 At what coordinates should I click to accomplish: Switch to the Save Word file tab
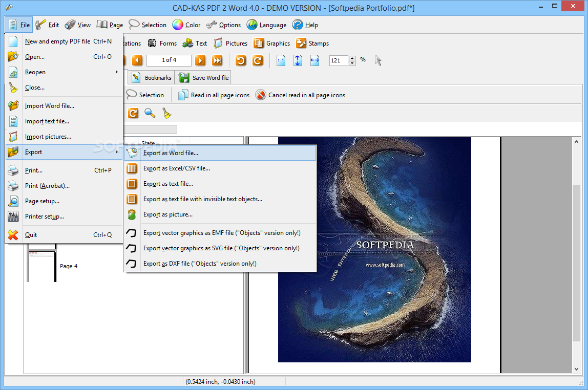204,78
